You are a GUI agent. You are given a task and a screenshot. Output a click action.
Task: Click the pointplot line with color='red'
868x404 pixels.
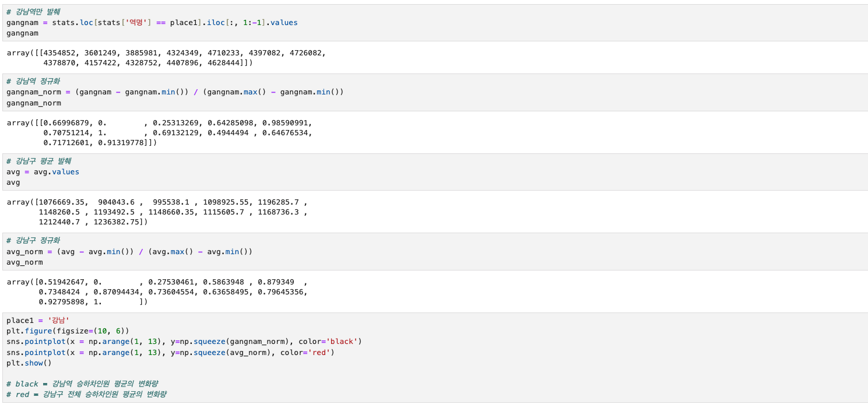point(170,353)
